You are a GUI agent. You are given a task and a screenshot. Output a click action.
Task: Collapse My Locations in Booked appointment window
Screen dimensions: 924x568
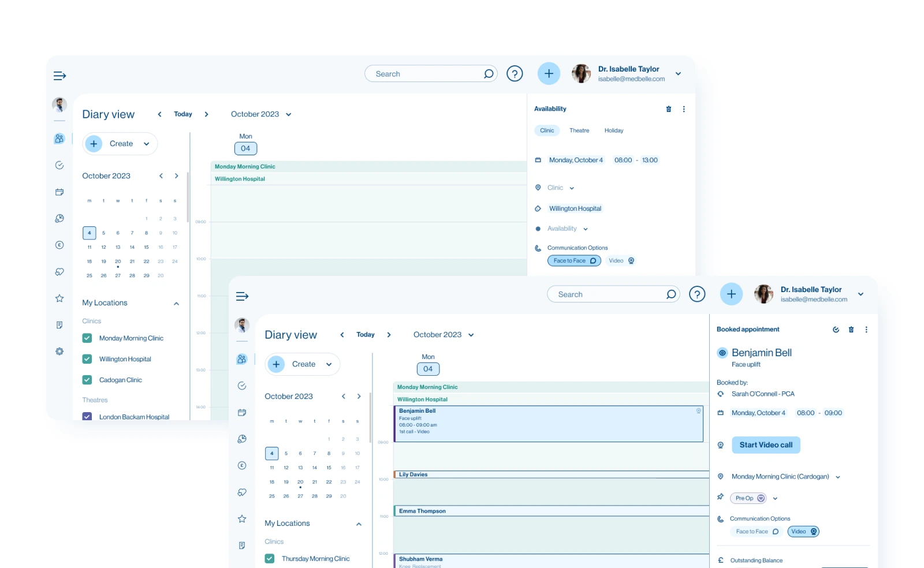click(359, 524)
